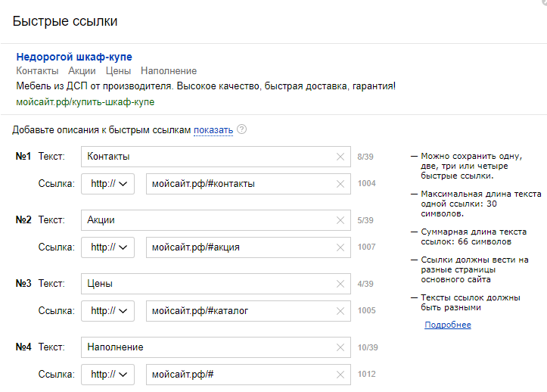Focus the link field with мойсайт.рф/#каталог

point(248,311)
